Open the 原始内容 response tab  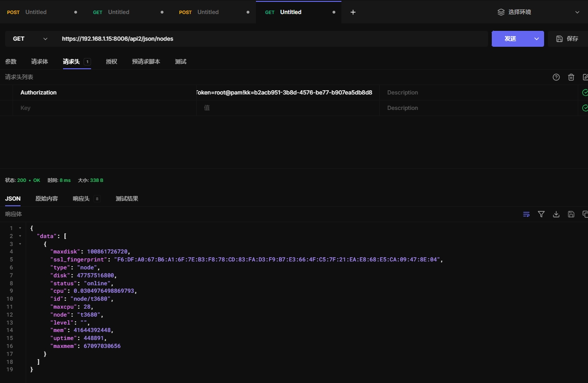coord(47,199)
